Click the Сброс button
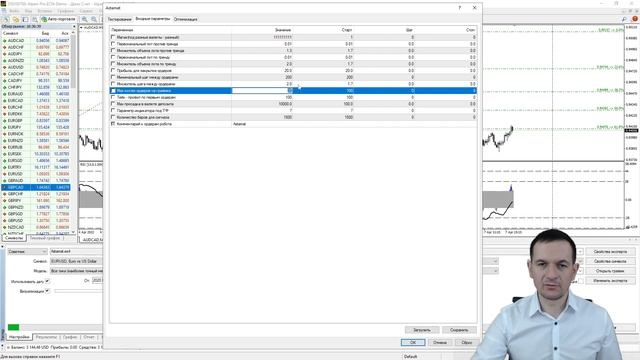Screen dimensions: 640x360 pyautogui.click(x=467, y=342)
